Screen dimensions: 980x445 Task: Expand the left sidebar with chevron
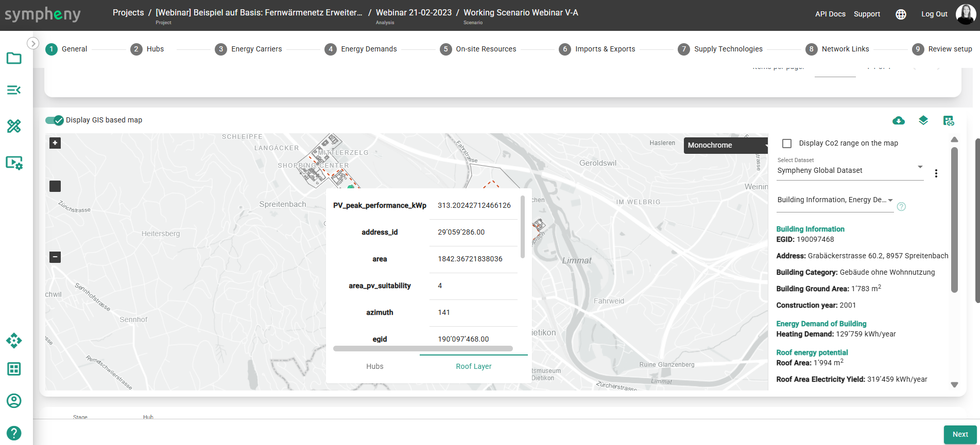[x=33, y=43]
